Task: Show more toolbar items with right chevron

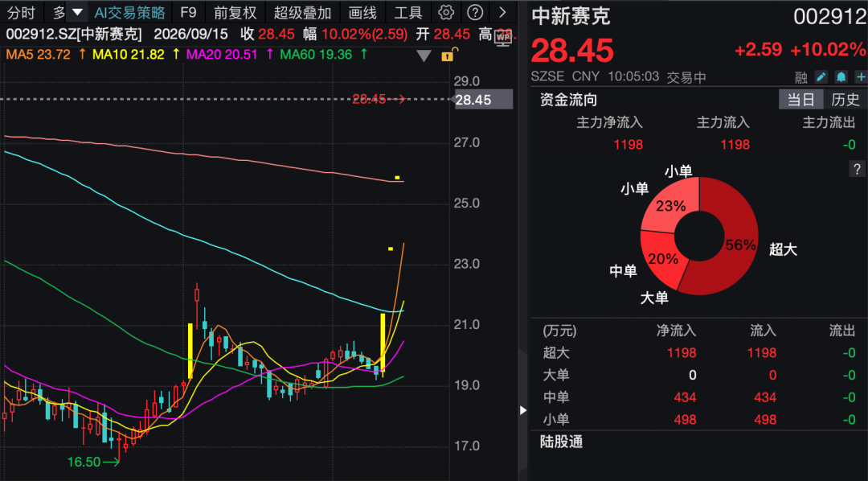Action: tap(502, 12)
